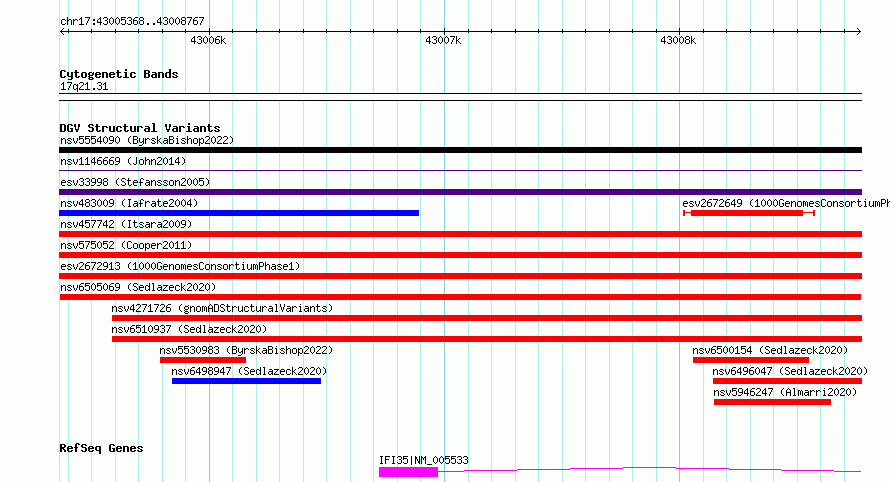The width and height of the screenshot is (890, 482).
Task: Click the RefSeq Genes track title
Action: pos(101,448)
